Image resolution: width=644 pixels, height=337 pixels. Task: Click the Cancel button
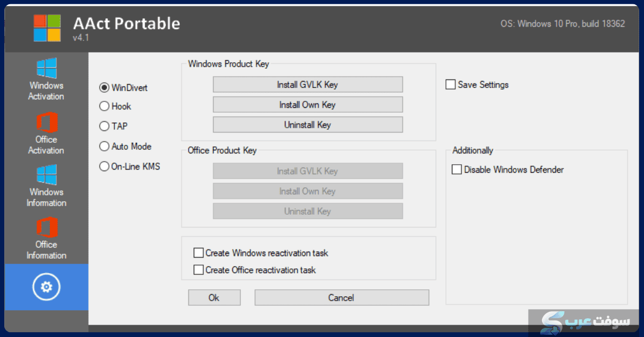coord(341,298)
